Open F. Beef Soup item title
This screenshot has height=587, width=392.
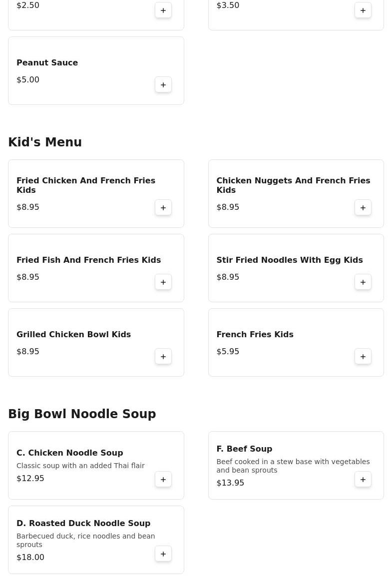[x=244, y=449]
